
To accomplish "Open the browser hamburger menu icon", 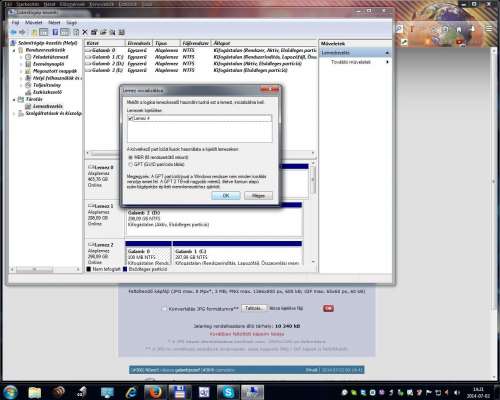I will (489, 29).
